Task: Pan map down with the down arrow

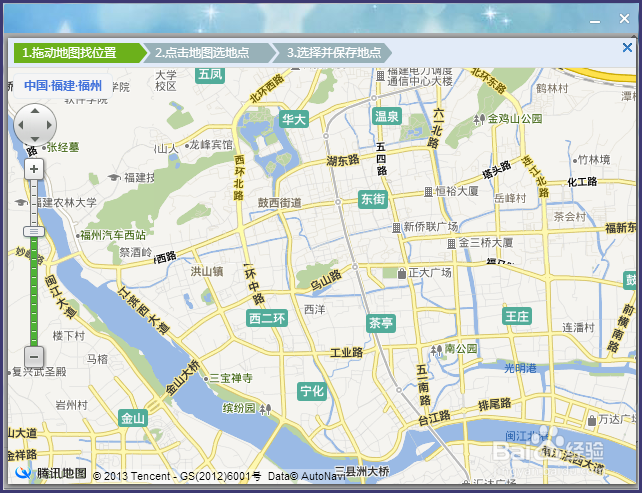Action: tap(35, 139)
